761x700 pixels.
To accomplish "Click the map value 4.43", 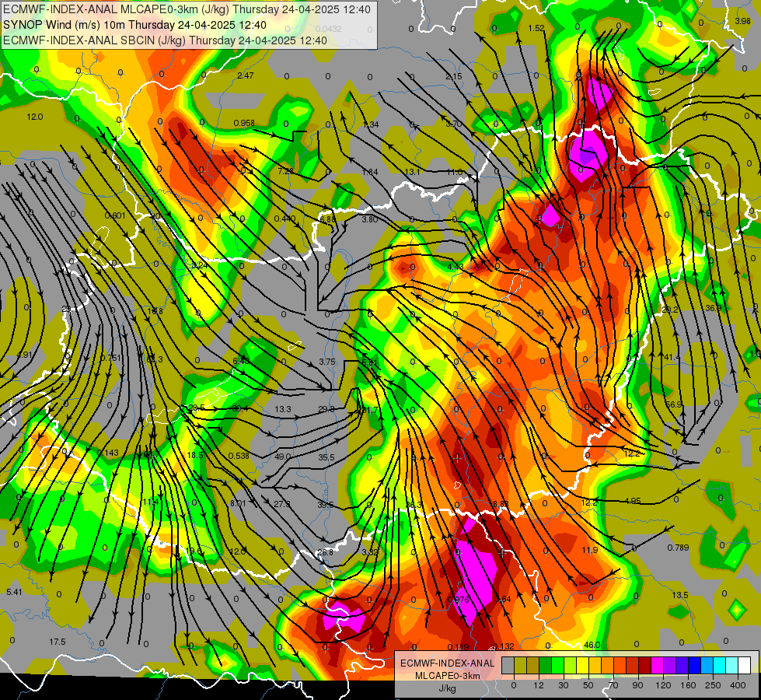I will coord(456,267).
